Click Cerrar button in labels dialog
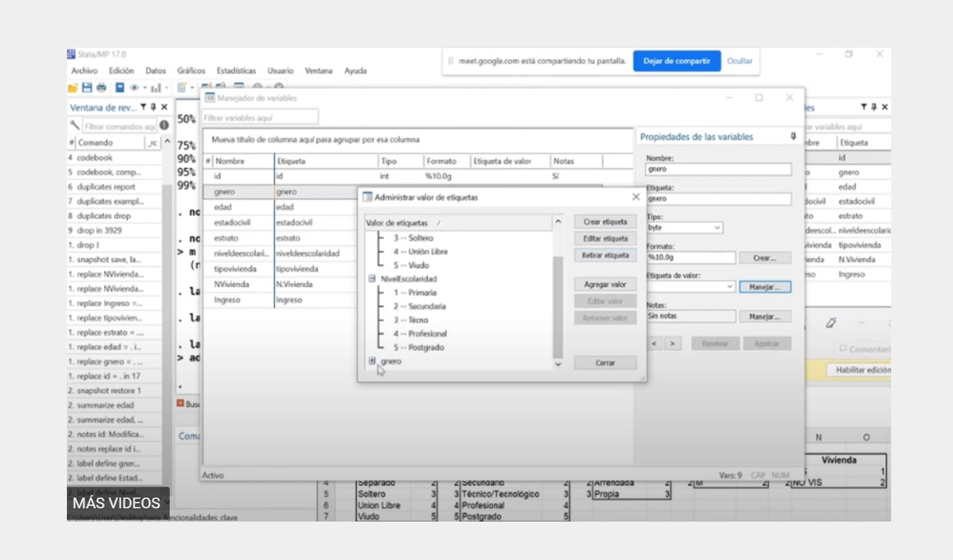Viewport: 953px width, 560px height. pos(604,363)
